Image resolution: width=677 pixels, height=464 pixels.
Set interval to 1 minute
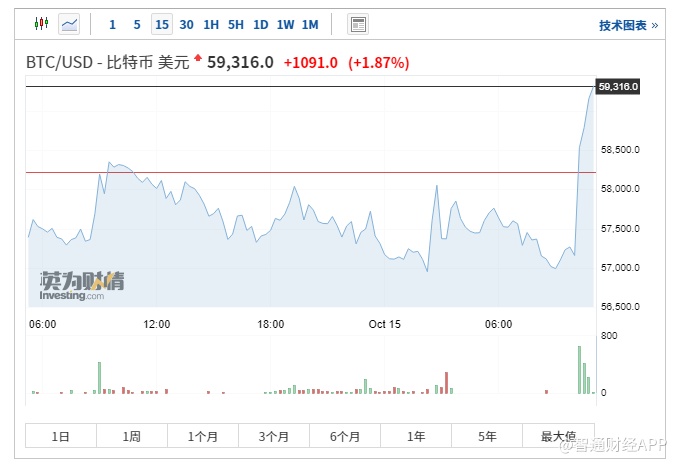click(112, 24)
